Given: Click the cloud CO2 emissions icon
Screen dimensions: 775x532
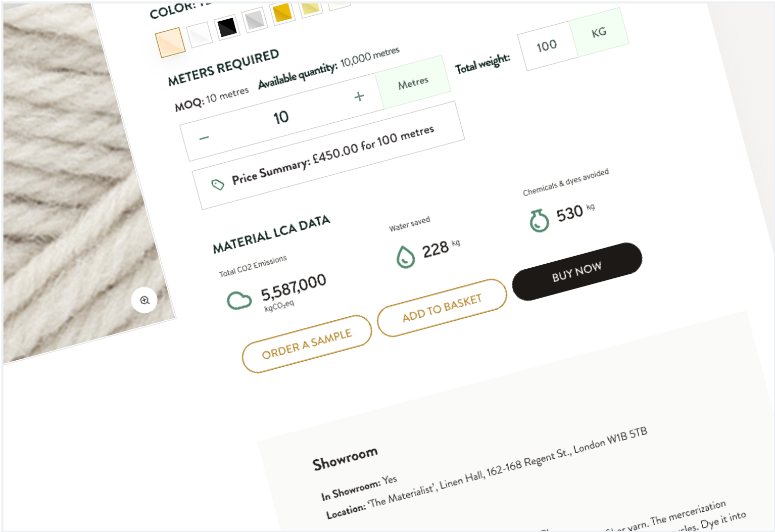Looking at the screenshot, I should pos(239,300).
